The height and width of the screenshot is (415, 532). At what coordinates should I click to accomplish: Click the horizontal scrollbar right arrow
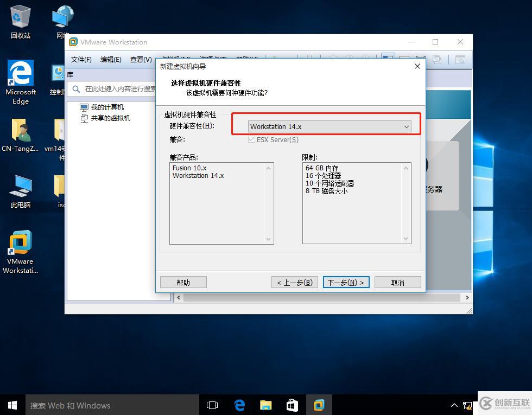[x=467, y=297]
